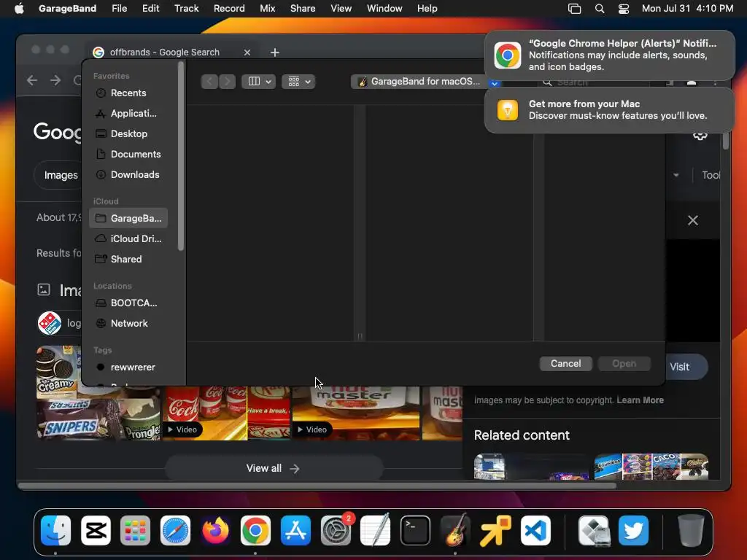Follow the Learn More copyright link
Image resolution: width=747 pixels, height=560 pixels.
coord(640,400)
